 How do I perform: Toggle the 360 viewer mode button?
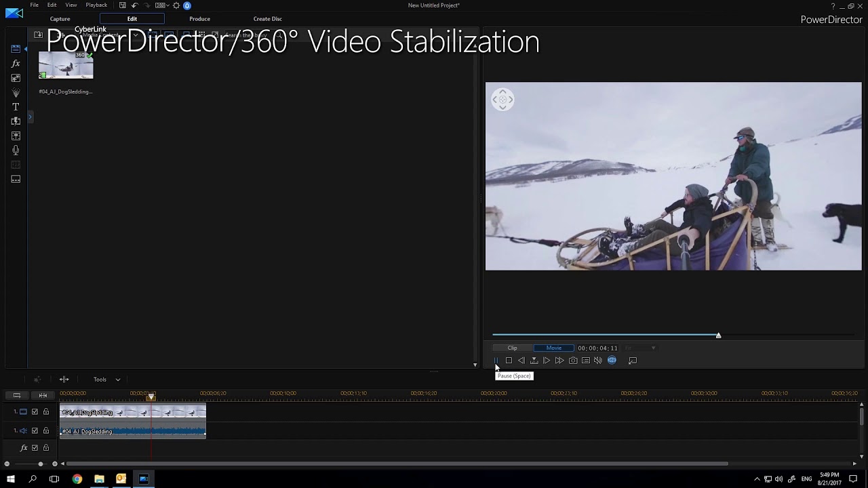coord(612,361)
